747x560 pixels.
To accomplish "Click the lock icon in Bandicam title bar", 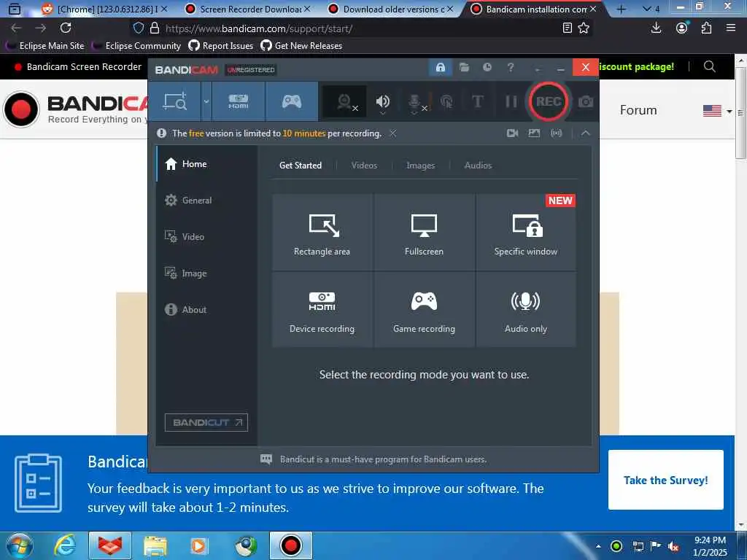I will click(x=441, y=67).
